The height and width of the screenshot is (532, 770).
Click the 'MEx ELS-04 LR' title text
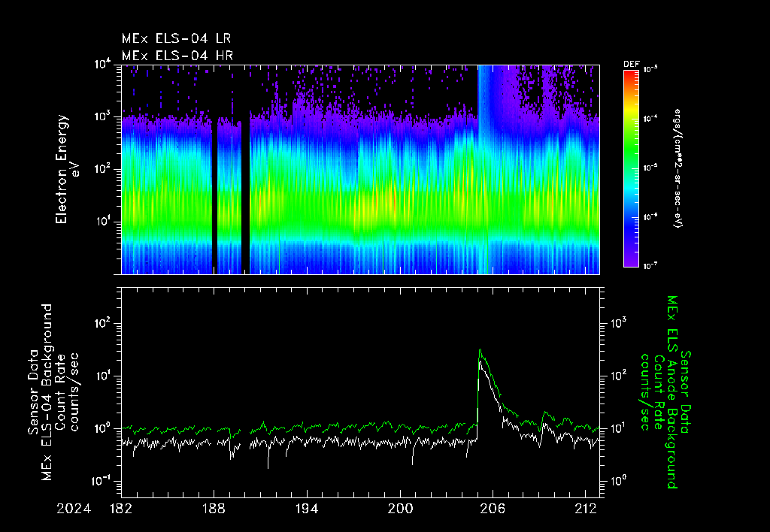pos(176,38)
